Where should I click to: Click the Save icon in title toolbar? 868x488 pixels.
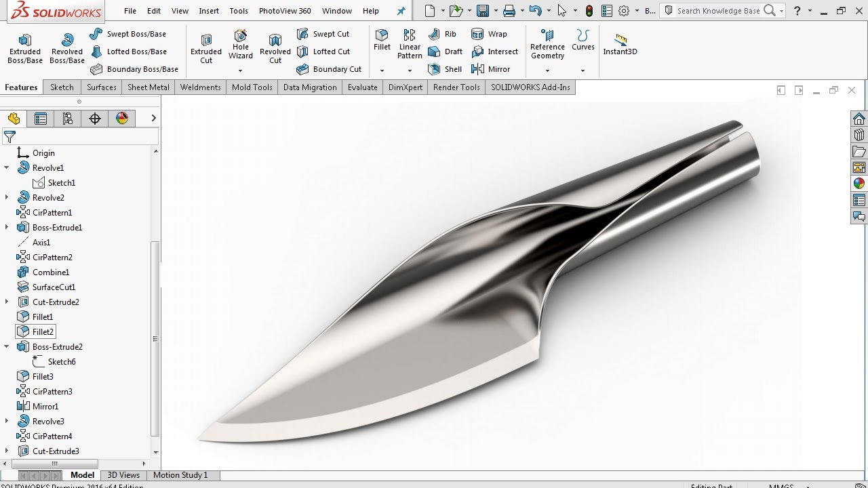[483, 11]
